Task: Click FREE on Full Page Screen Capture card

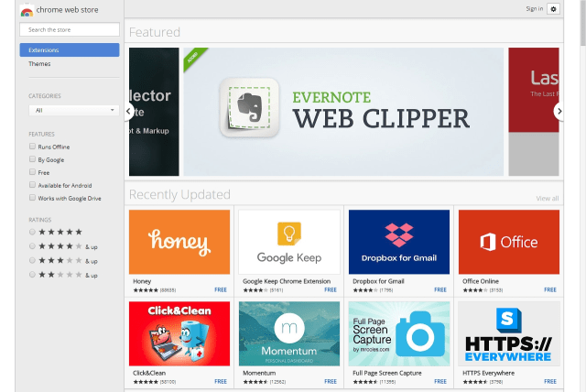Action: click(x=440, y=382)
